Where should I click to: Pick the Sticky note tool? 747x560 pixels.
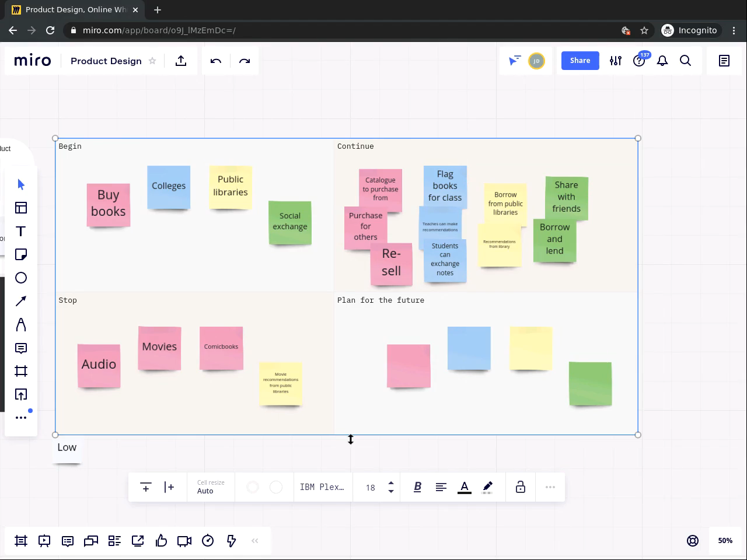[21, 254]
